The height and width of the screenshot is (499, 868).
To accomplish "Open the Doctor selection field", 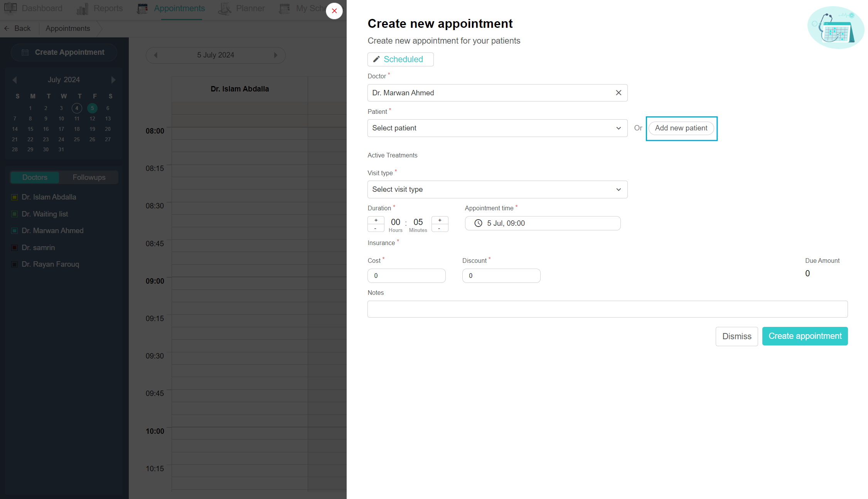I will pos(497,93).
